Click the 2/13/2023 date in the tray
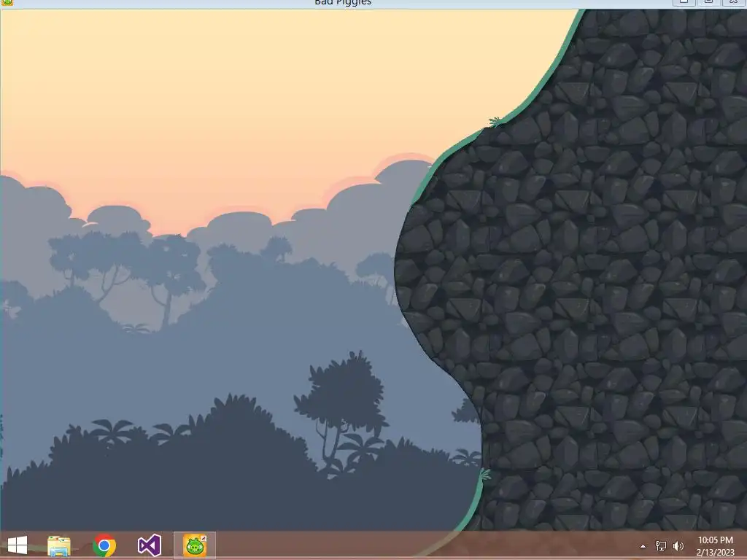Screen dimensions: 747x560 point(716,553)
